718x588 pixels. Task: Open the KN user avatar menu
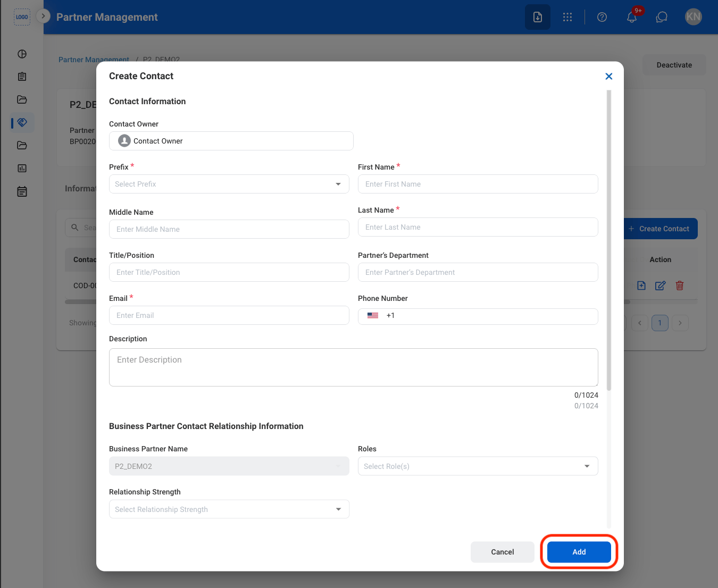[x=694, y=16]
